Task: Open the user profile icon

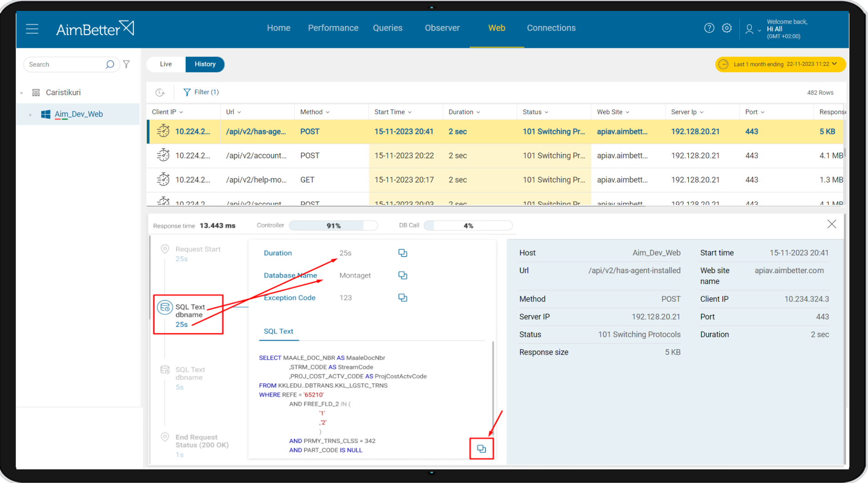Action: (x=749, y=29)
